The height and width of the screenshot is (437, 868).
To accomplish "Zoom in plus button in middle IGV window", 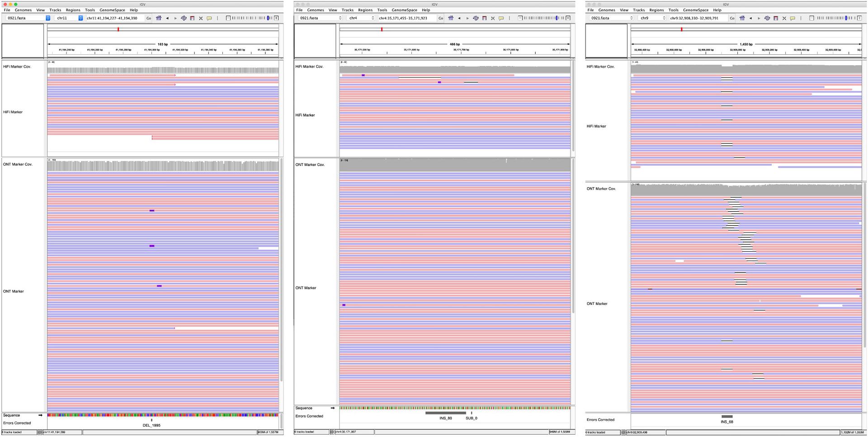I will coord(568,18).
